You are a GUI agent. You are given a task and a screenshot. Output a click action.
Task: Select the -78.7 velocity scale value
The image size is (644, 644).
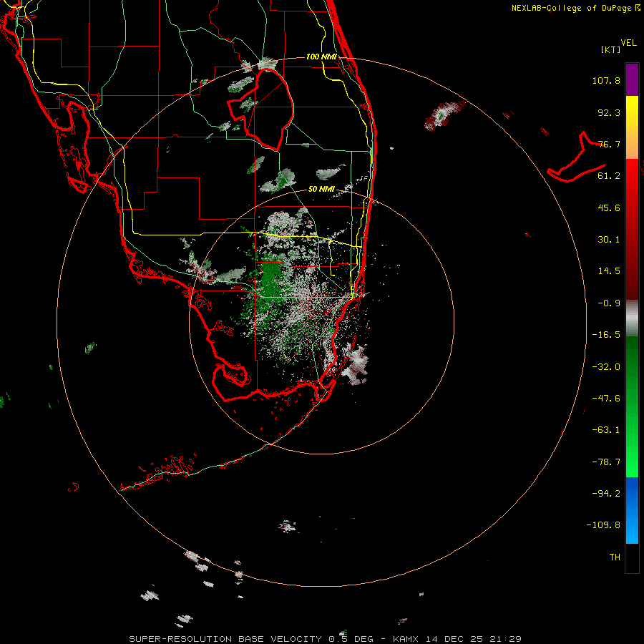[606, 462]
